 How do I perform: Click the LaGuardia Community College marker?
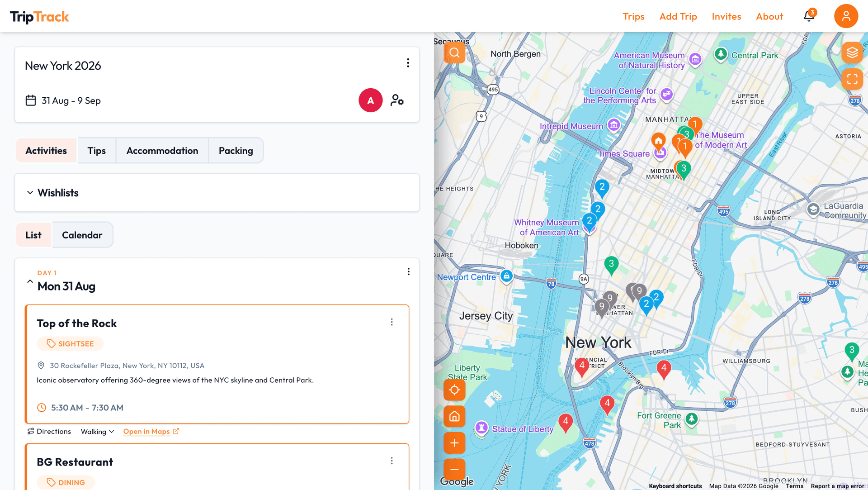pyautogui.click(x=813, y=209)
